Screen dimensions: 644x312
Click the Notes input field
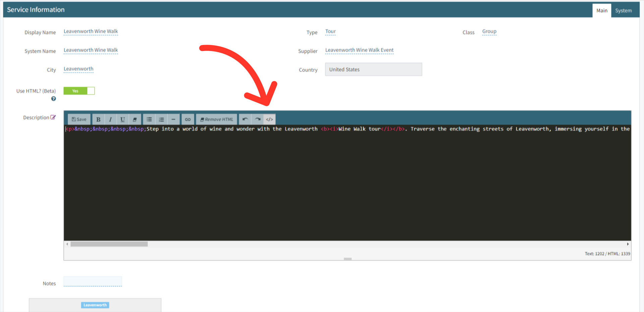[x=93, y=281]
